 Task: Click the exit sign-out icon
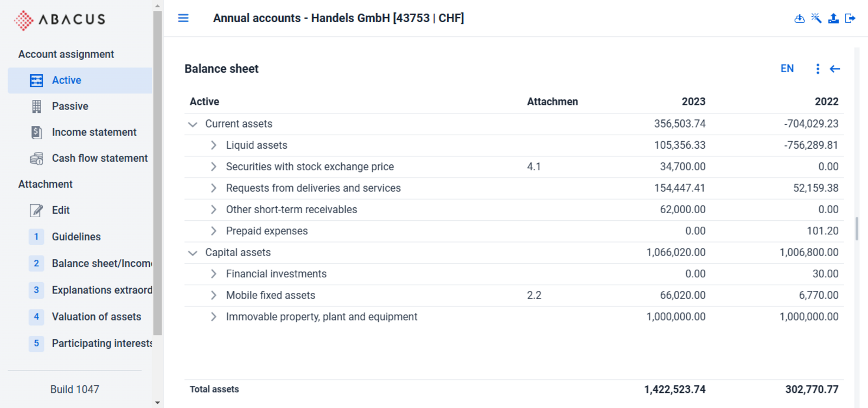click(850, 18)
